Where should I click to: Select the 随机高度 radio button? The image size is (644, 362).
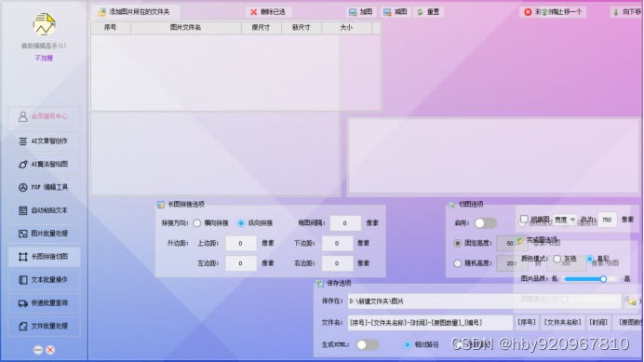click(458, 263)
